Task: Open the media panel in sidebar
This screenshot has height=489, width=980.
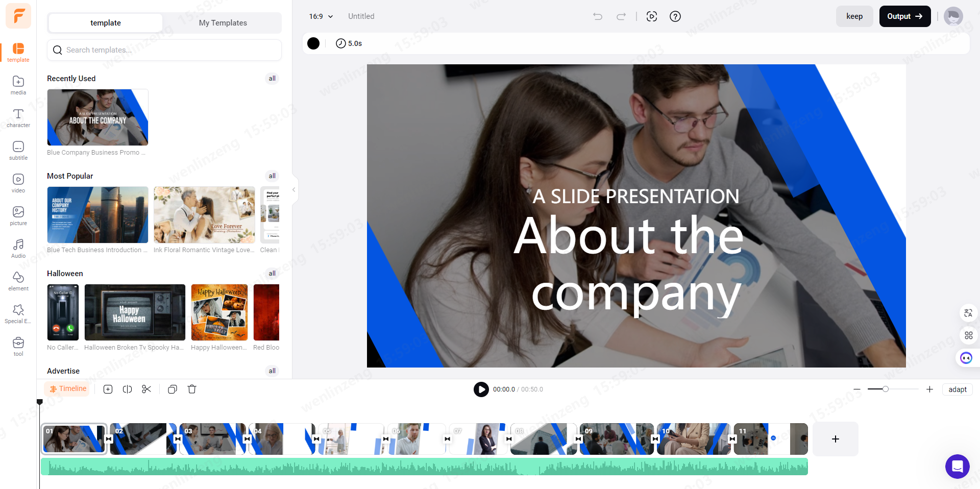Action: (x=18, y=85)
